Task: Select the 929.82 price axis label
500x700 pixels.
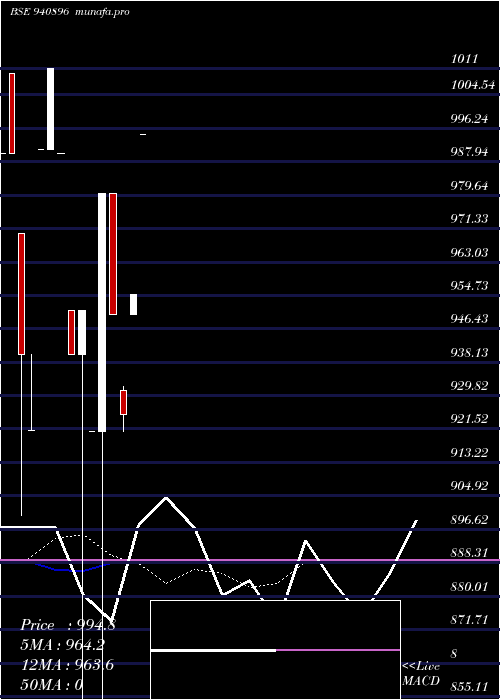Action: [x=469, y=386]
